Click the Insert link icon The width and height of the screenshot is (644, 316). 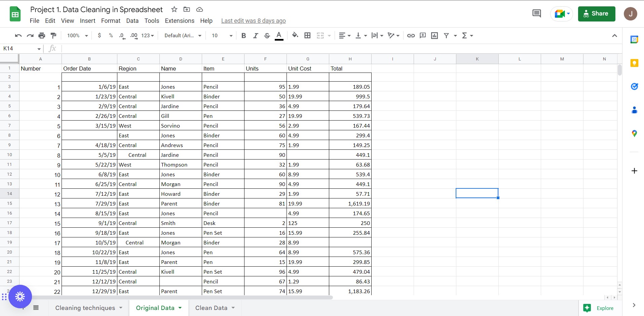coord(411,36)
